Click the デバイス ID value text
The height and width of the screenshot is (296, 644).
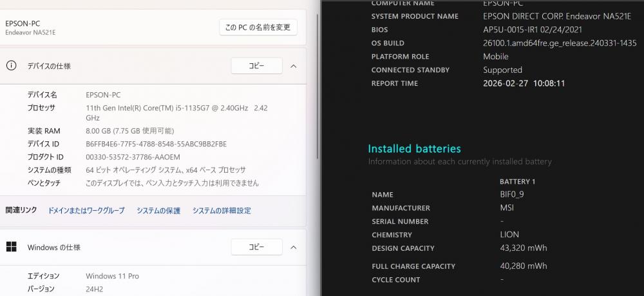pyautogui.click(x=156, y=144)
